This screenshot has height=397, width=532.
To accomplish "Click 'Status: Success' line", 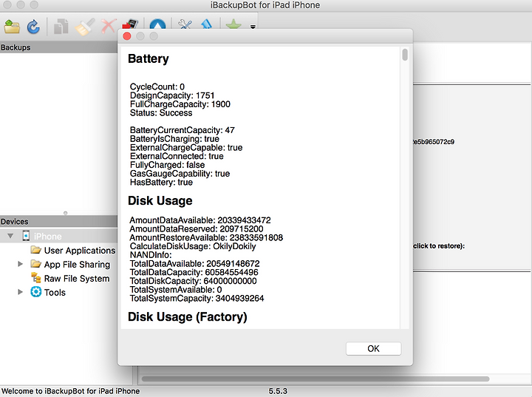I will pos(161,113).
